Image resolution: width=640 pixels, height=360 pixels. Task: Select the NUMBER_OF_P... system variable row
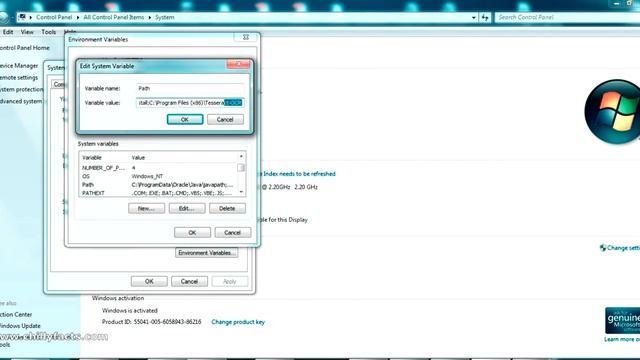(x=158, y=168)
